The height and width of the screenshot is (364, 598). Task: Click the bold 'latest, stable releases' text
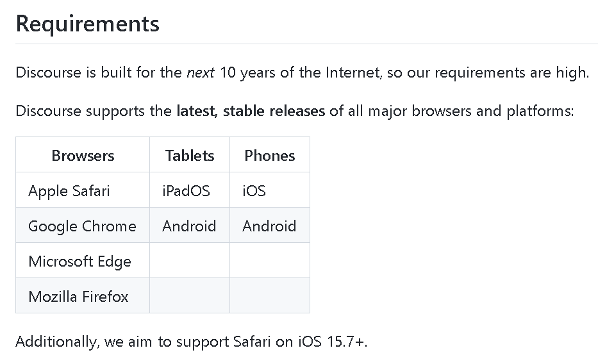point(251,112)
